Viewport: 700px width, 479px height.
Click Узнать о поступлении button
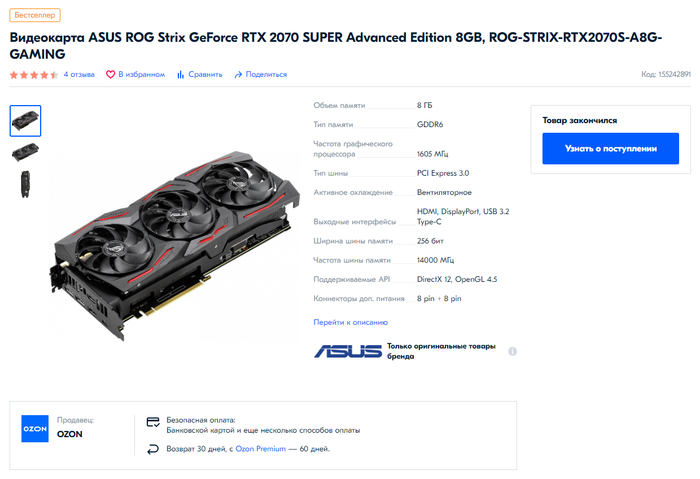(x=610, y=149)
